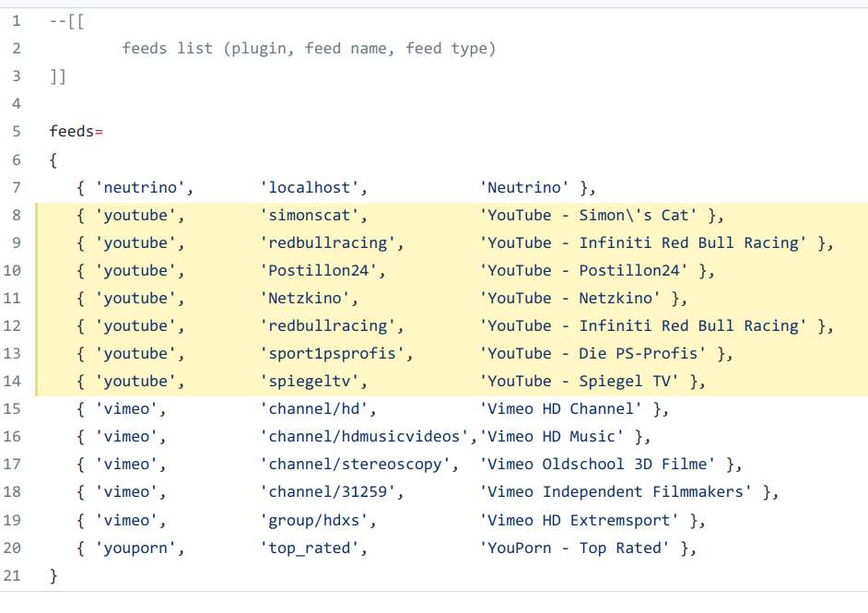The image size is (868, 613).
Task: Click the 'neutrino' plugin string
Action: [x=144, y=187]
